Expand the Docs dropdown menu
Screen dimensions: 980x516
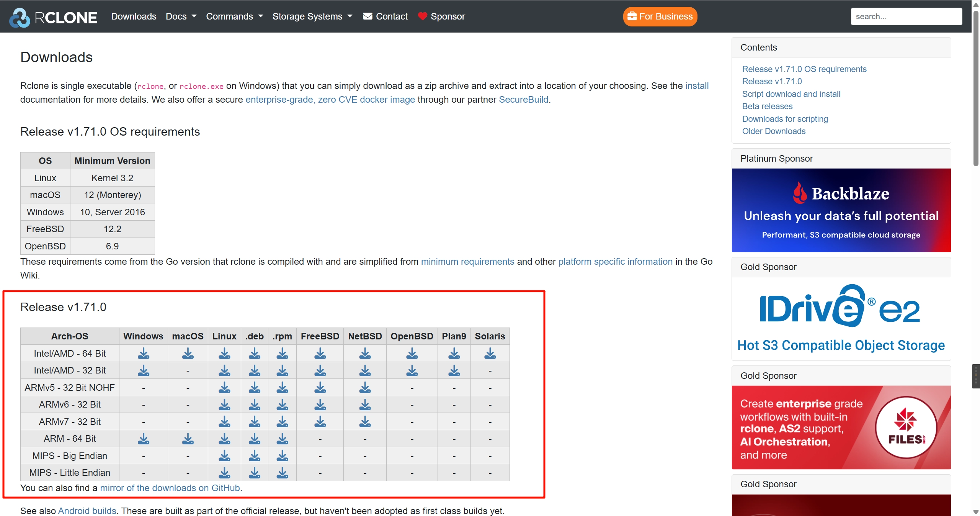click(181, 16)
